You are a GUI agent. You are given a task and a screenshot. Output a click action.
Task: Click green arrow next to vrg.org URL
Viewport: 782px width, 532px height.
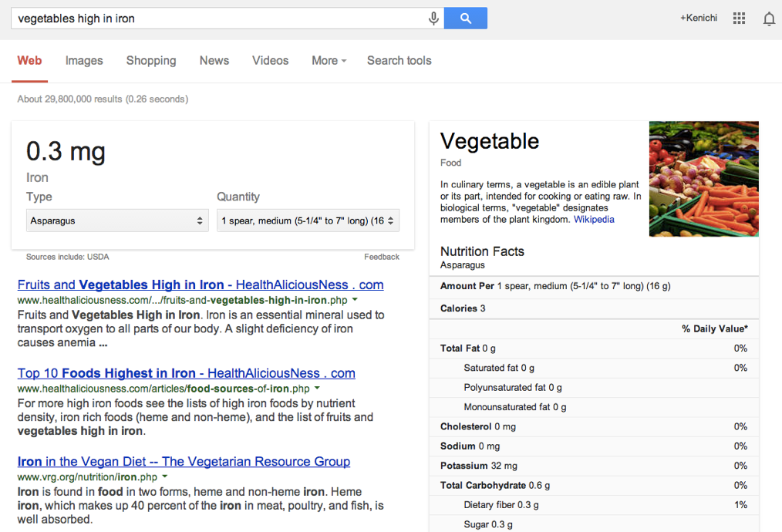coord(164,476)
